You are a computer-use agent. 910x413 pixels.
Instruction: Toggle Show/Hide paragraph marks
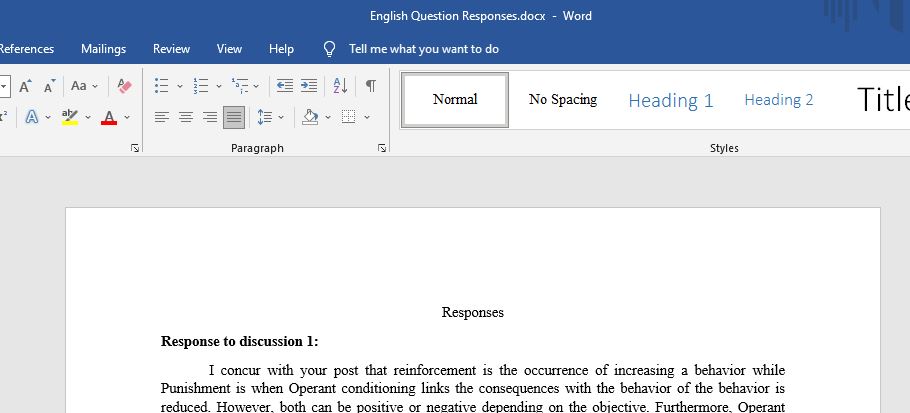click(x=370, y=86)
